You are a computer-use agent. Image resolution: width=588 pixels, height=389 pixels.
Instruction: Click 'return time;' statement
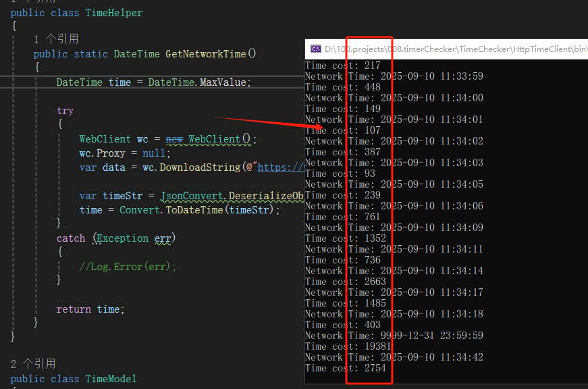pyautogui.click(x=90, y=309)
